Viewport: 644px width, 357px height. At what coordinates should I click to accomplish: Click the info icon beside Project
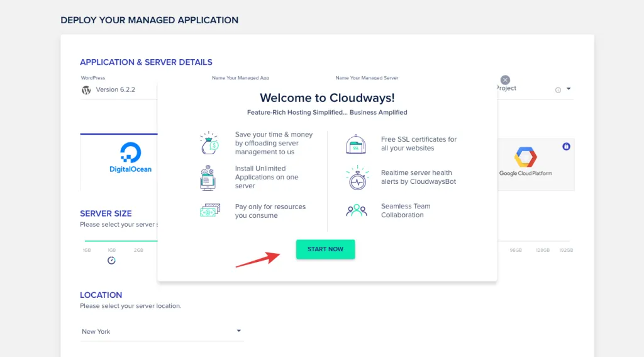pos(558,90)
